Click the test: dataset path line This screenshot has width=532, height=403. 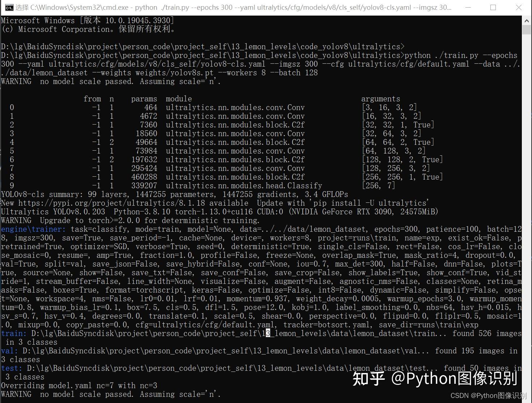point(217,368)
